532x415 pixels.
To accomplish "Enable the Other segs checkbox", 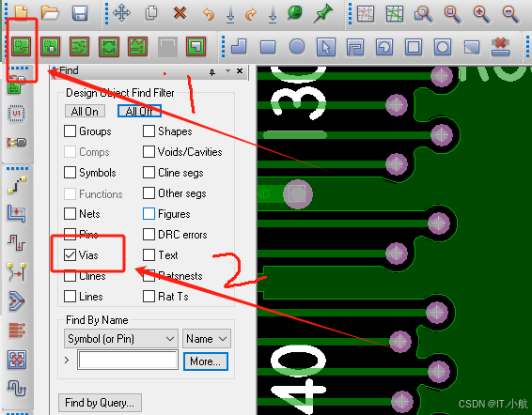I will click(x=149, y=192).
